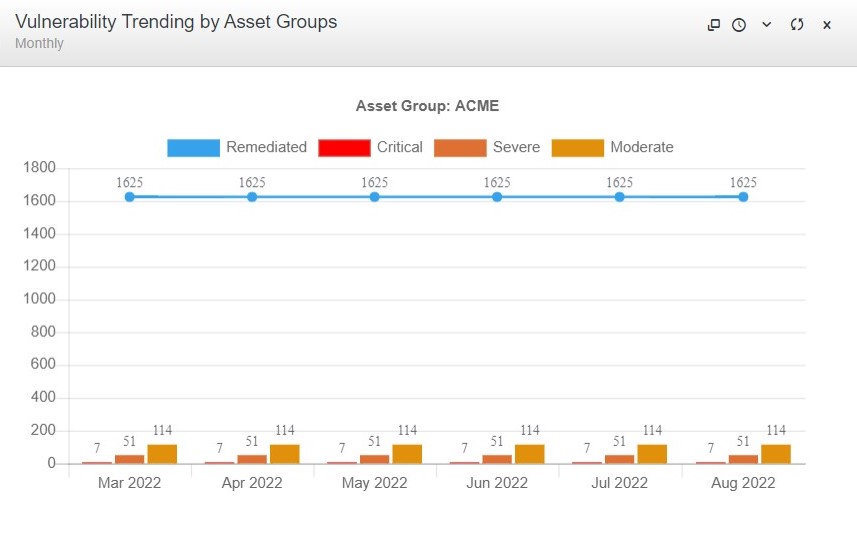This screenshot has width=857, height=560.
Task: Click the orange Moderate legend color box
Action: 578,148
